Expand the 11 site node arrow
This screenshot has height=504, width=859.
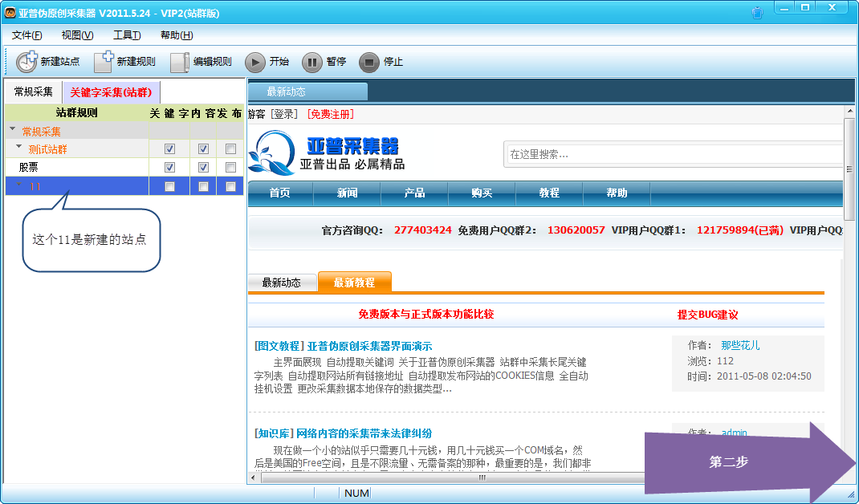[19, 185]
